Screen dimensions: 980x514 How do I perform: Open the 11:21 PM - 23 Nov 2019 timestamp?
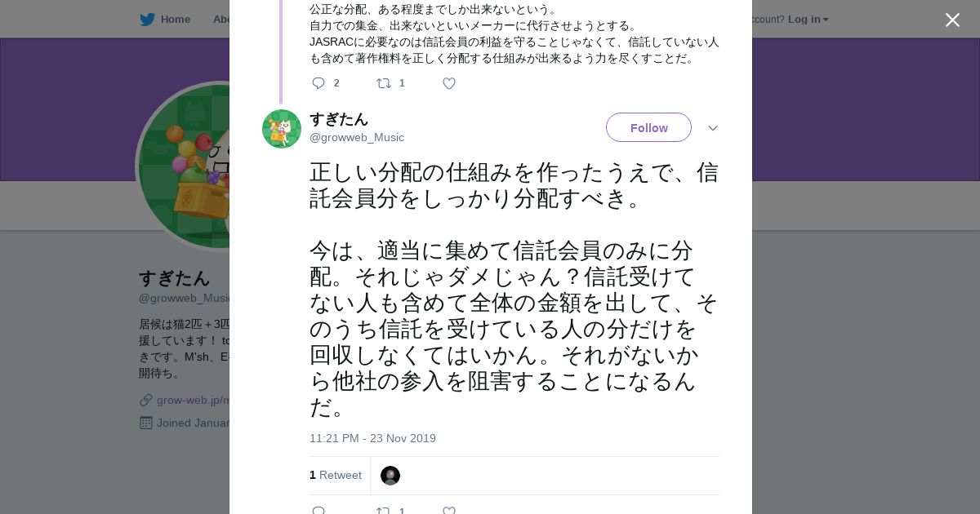coord(372,439)
